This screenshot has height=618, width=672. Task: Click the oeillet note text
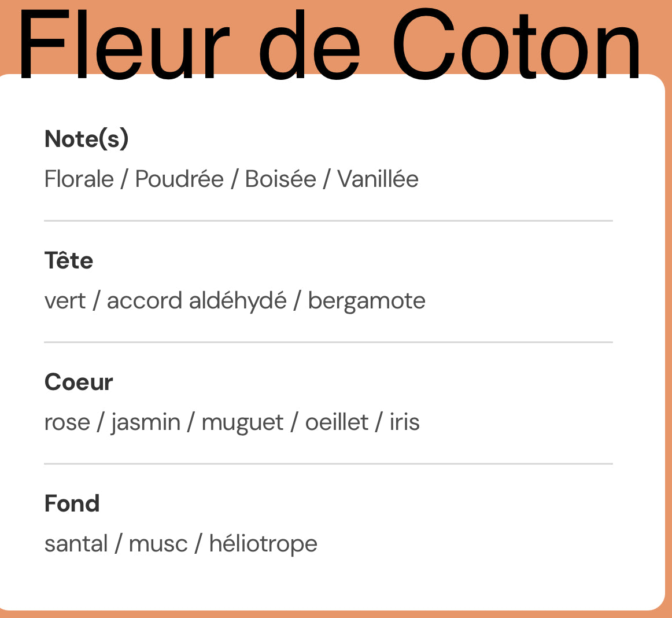pyautogui.click(x=337, y=422)
